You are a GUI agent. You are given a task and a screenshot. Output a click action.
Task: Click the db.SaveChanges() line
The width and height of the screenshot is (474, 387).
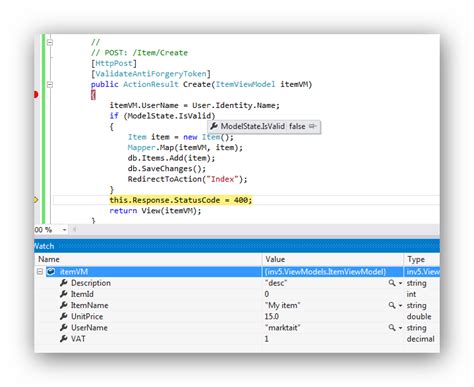click(x=167, y=169)
